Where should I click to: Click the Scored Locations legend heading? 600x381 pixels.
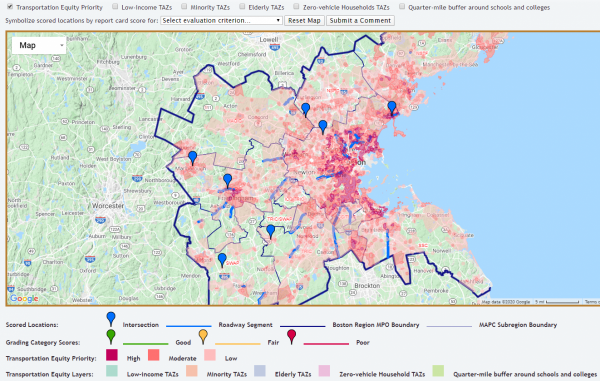tap(32, 325)
